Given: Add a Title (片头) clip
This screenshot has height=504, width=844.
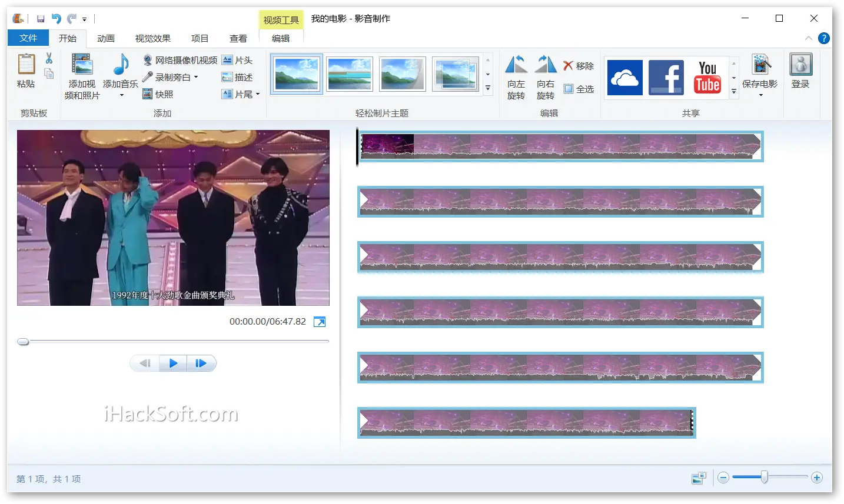Looking at the screenshot, I should pyautogui.click(x=237, y=60).
